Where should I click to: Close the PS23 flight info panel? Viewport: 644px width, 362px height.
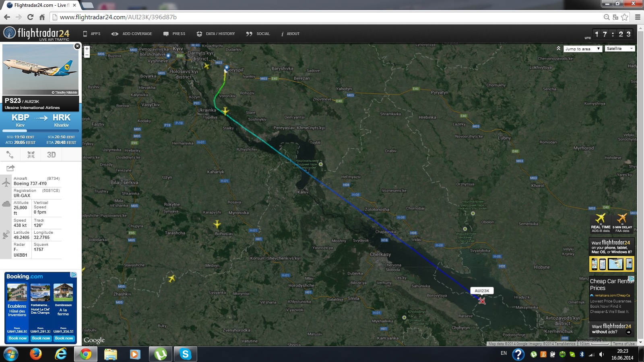[x=77, y=46]
